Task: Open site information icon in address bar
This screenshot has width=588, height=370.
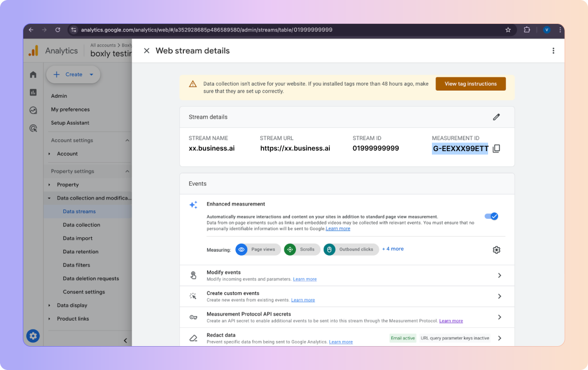Action: tap(74, 30)
